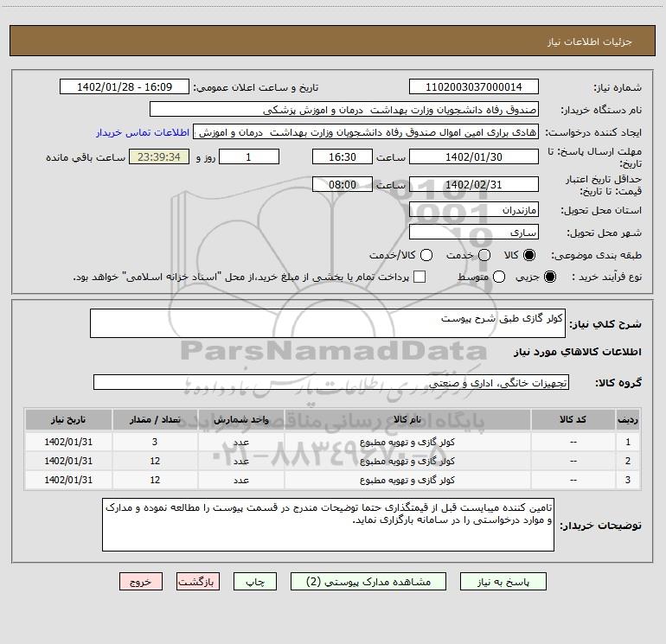
Task: Click the city field ساری
Action: pos(474,233)
